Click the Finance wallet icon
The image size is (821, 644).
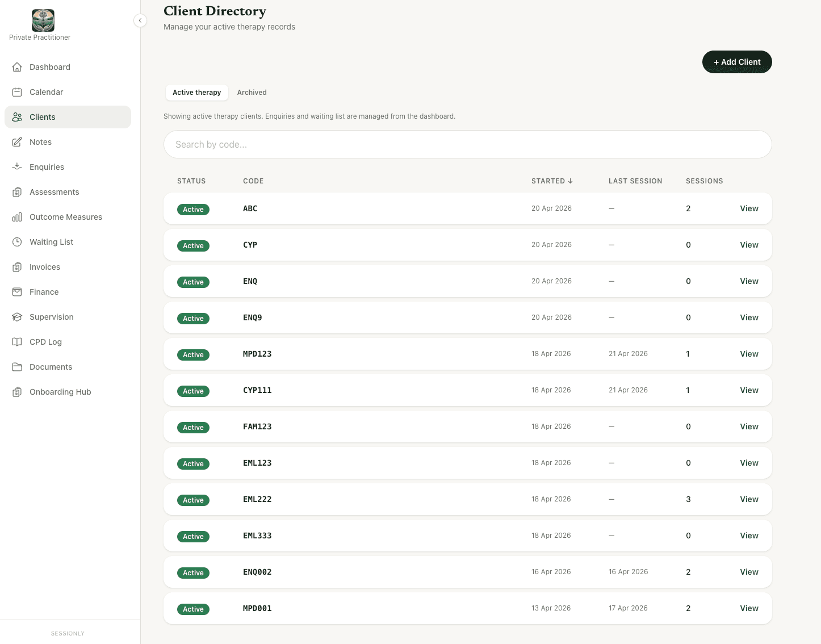[x=17, y=292]
